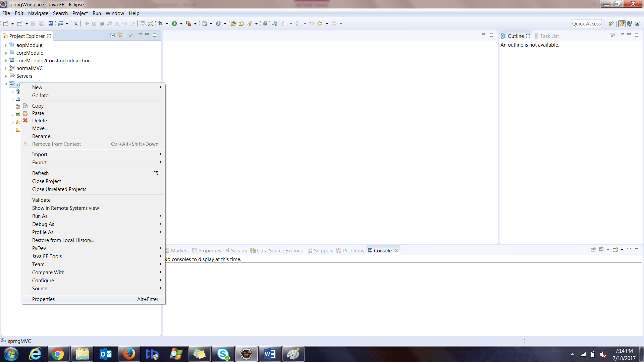The height and width of the screenshot is (362, 644).
Task: Click Collapse All in Project Explorer
Action: click(113, 35)
